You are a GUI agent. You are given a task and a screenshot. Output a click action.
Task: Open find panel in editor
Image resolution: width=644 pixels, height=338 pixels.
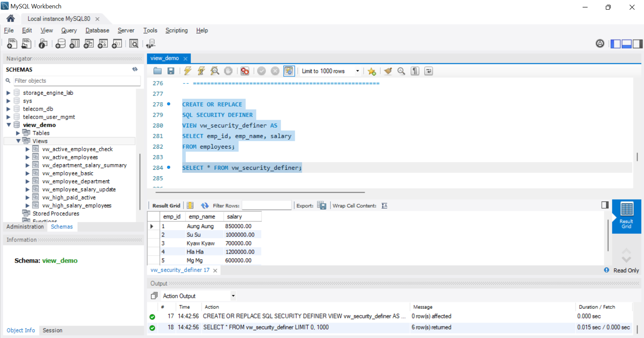coord(401,71)
